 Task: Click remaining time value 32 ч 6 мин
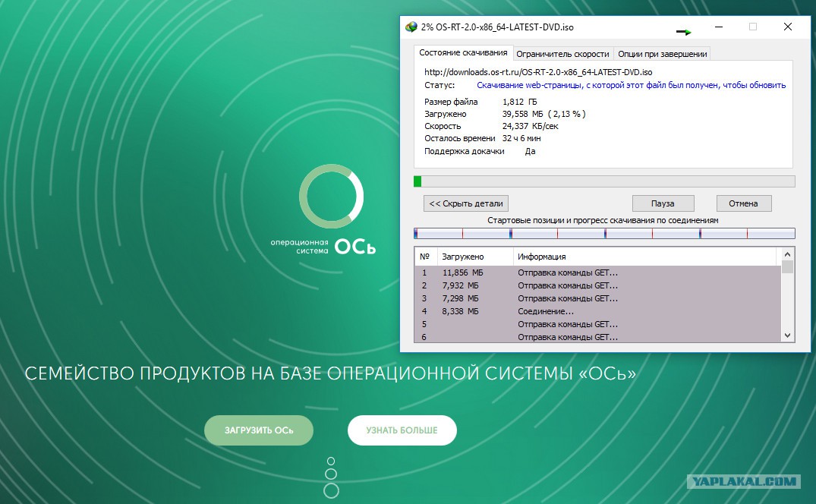coord(521,138)
